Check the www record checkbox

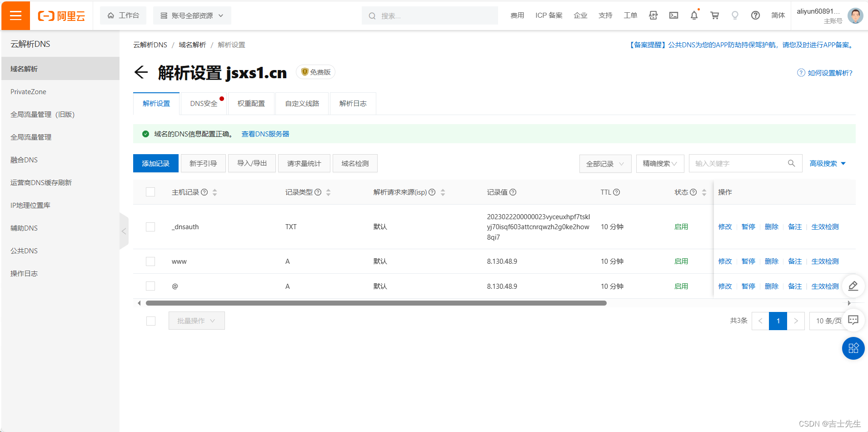tap(150, 261)
